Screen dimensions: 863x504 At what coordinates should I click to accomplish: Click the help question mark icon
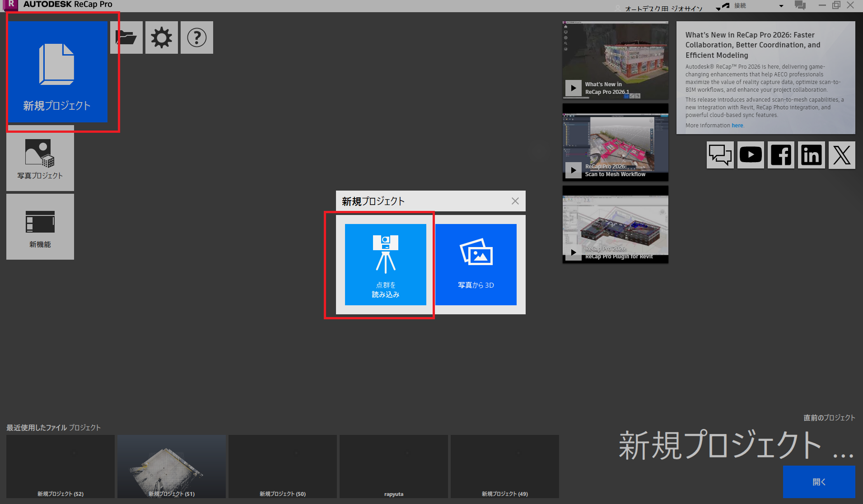197,37
